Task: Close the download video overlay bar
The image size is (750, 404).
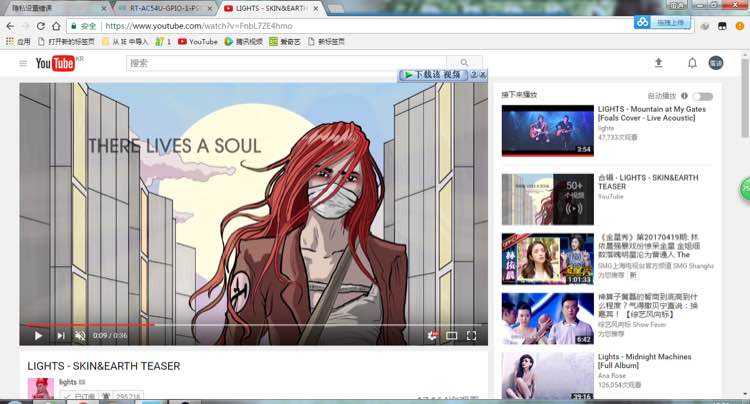Action: [483, 75]
